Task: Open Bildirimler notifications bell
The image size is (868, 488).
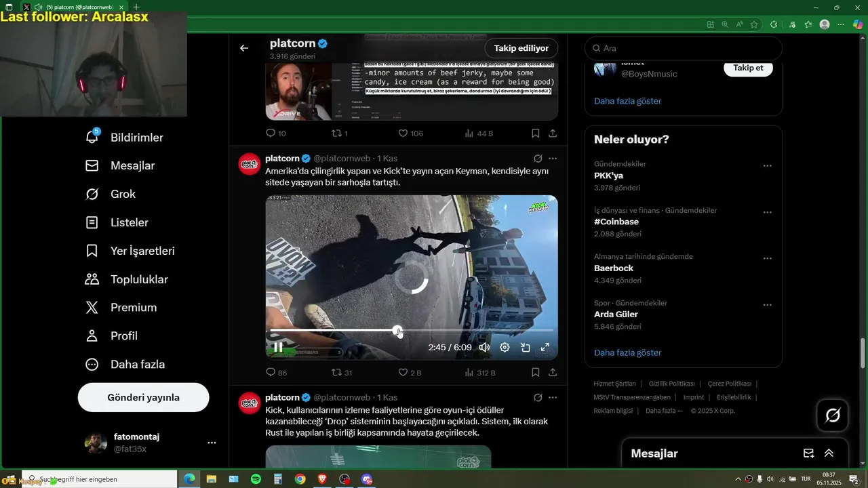Action: [125, 137]
